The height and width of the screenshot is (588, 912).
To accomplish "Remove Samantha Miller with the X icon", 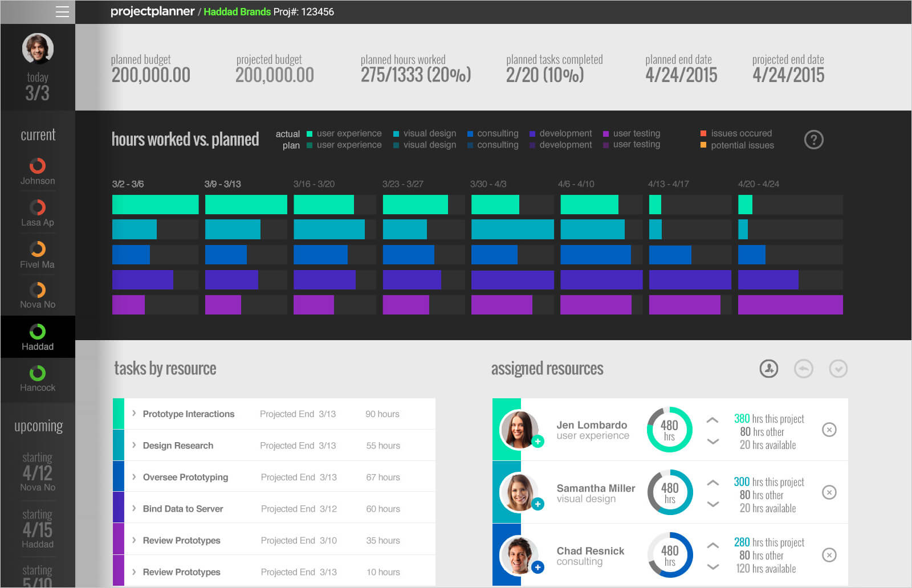I will point(829,492).
